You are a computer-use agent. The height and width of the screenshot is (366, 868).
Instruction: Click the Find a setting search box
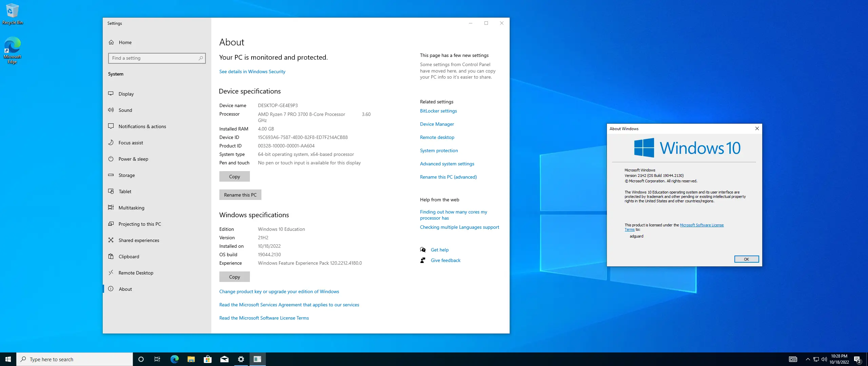tap(157, 58)
